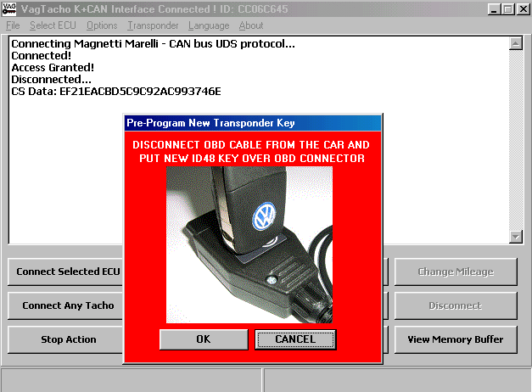Click the red DISCONNECT OBD CABLE warning text
This screenshot has height=392, width=532.
(x=251, y=151)
